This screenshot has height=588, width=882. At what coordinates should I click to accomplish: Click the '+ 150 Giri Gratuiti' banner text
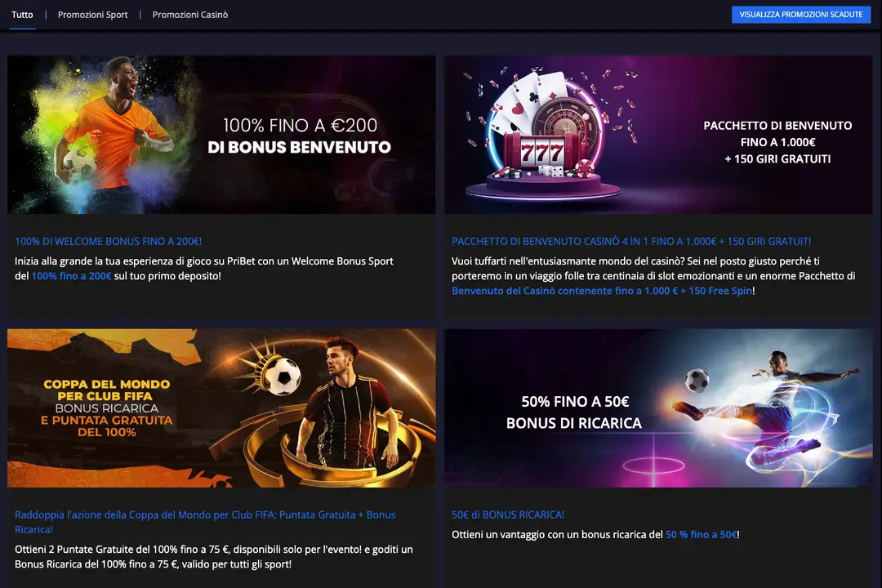pos(777,158)
